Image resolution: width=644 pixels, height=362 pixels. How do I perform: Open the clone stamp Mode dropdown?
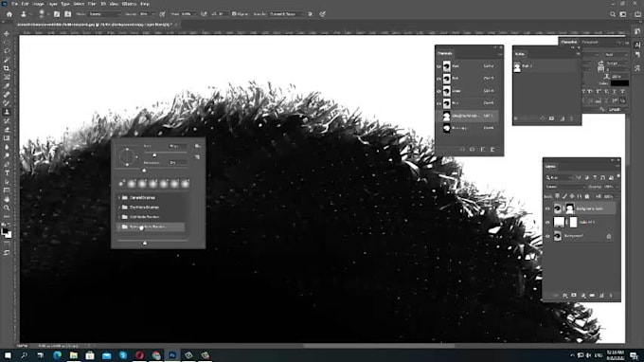(x=104, y=14)
